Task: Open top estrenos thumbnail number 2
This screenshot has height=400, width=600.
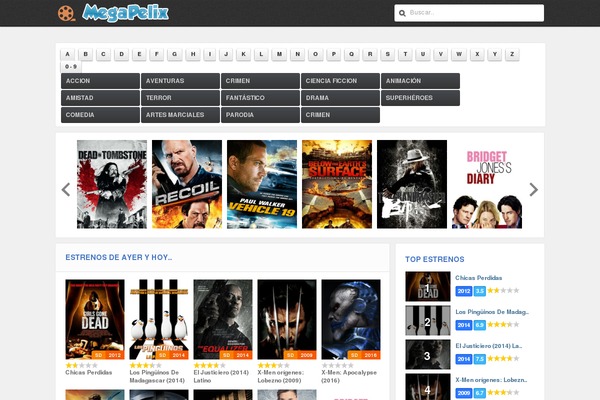Action: 428,321
